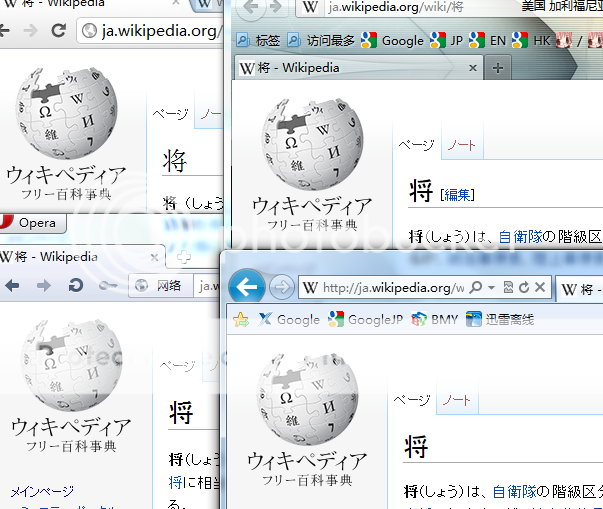Open the GoogleJP favorite in IE

point(365,319)
